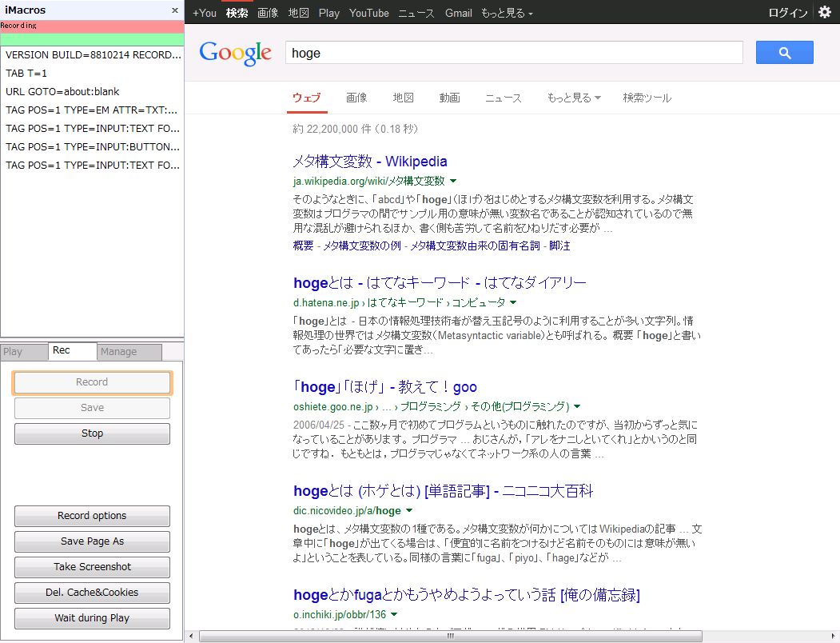Click the Save button in iMacros

pyautogui.click(x=92, y=408)
